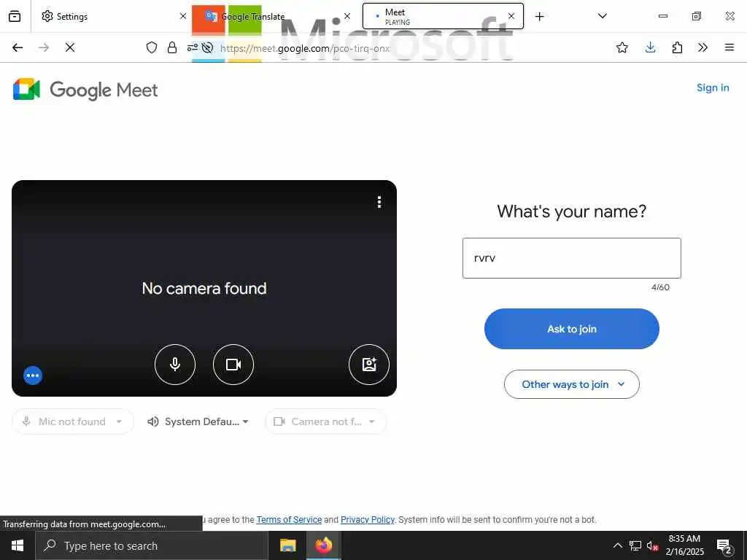Image resolution: width=747 pixels, height=560 pixels.
Task: Open the three-dot options in the video preview
Action: click(379, 202)
